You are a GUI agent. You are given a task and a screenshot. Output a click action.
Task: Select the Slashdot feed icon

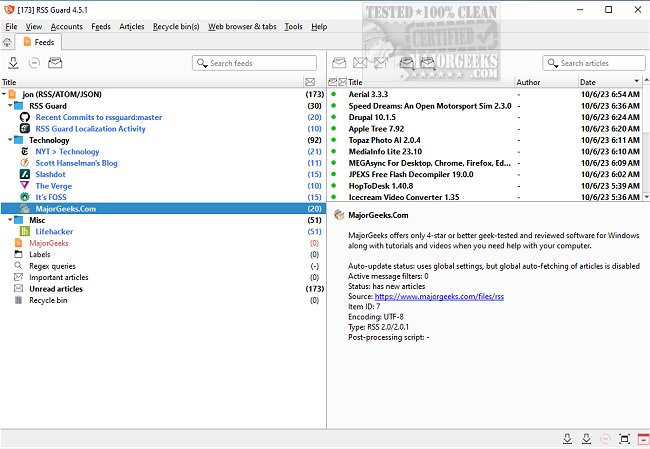click(25, 174)
